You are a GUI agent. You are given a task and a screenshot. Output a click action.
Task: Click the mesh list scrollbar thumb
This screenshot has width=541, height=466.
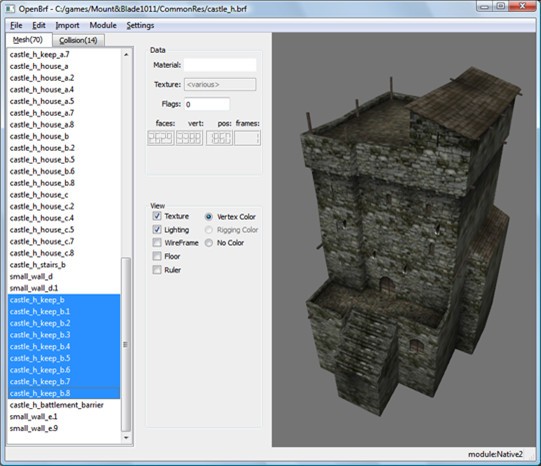click(x=126, y=344)
